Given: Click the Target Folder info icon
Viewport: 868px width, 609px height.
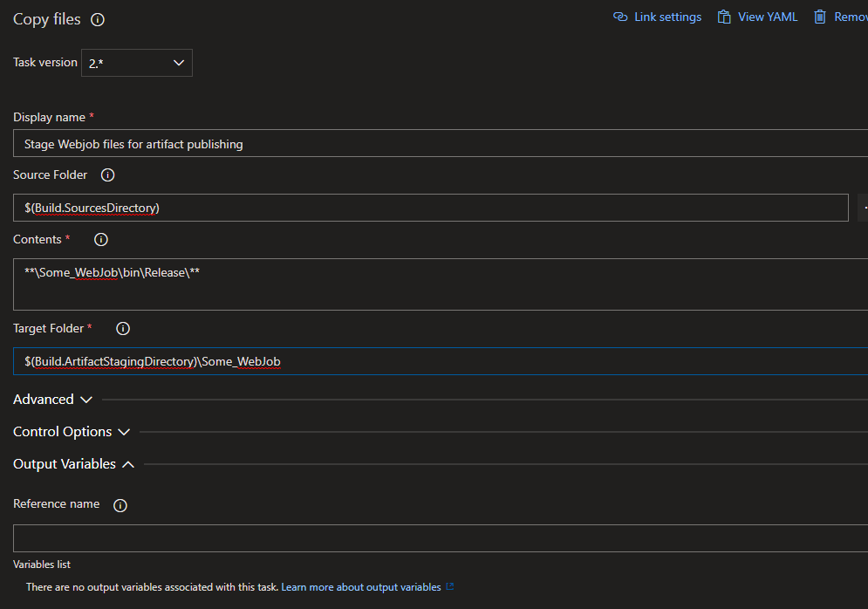Looking at the screenshot, I should click(123, 329).
